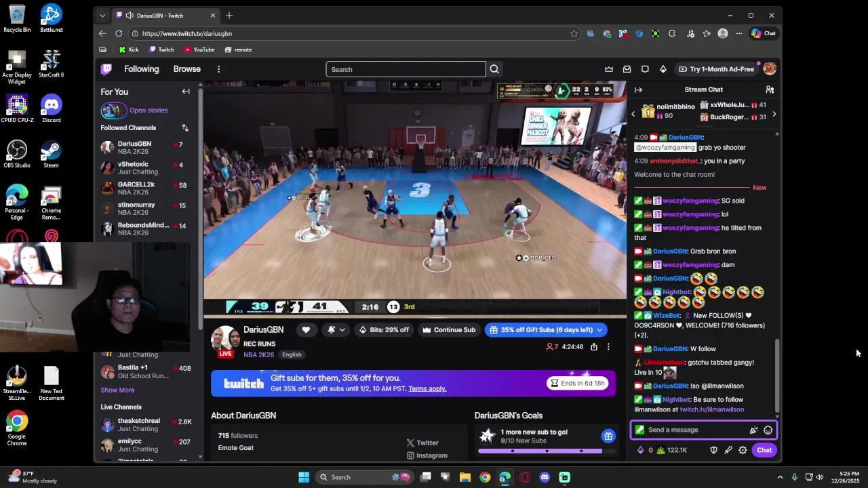Open the YouTube bookmark
868x488 pixels.
(x=199, y=49)
